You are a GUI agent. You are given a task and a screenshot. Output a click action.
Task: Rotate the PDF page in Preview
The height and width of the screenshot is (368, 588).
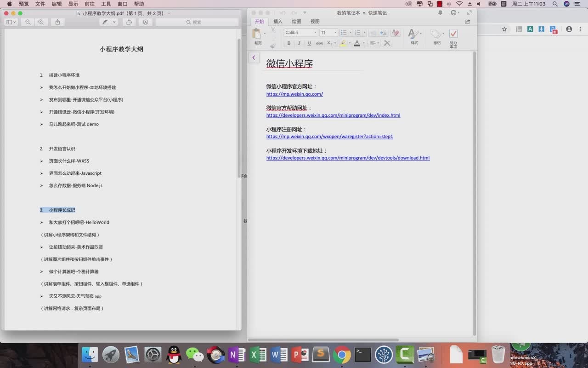click(x=129, y=22)
